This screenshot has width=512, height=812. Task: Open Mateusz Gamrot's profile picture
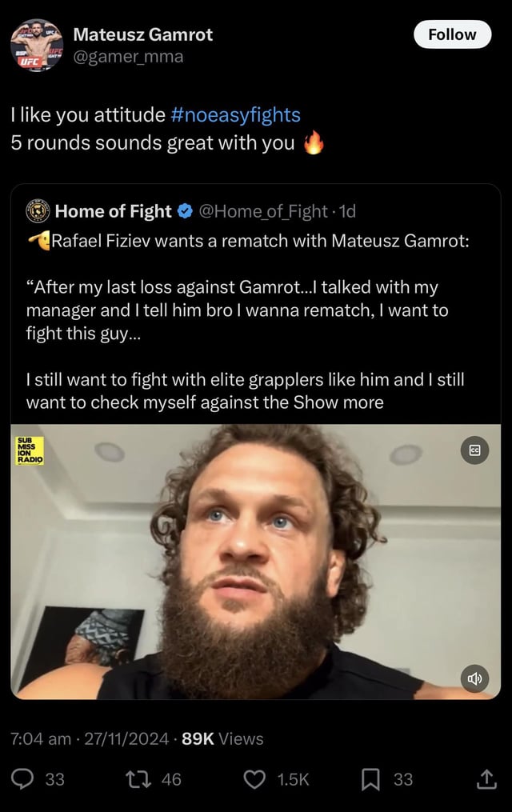[37, 45]
